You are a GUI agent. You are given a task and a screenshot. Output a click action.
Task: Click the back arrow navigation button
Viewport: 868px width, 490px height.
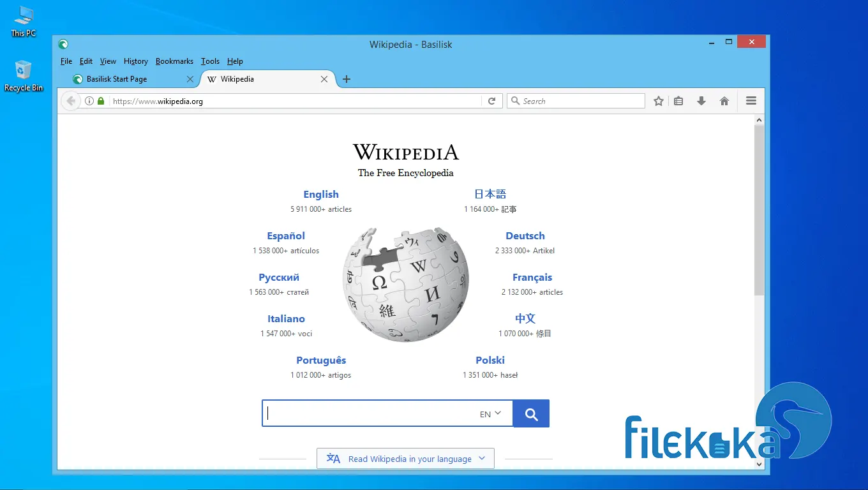(x=70, y=101)
